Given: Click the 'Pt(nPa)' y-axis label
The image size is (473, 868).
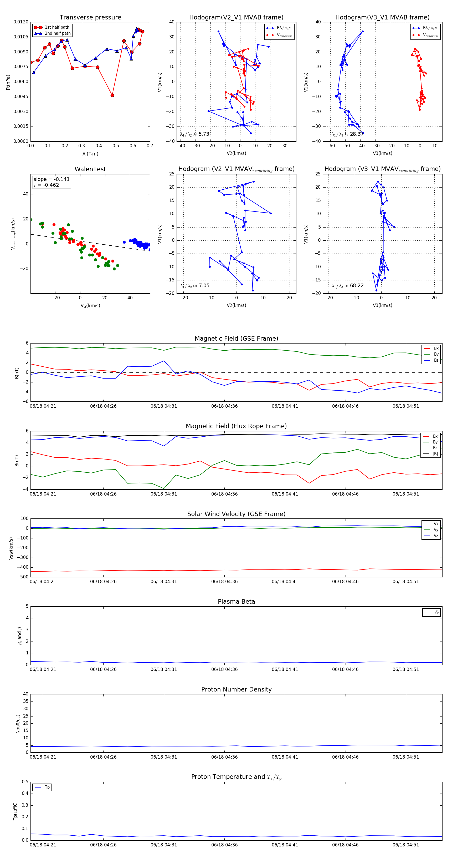Looking at the screenshot, I should pyautogui.click(x=8, y=82).
